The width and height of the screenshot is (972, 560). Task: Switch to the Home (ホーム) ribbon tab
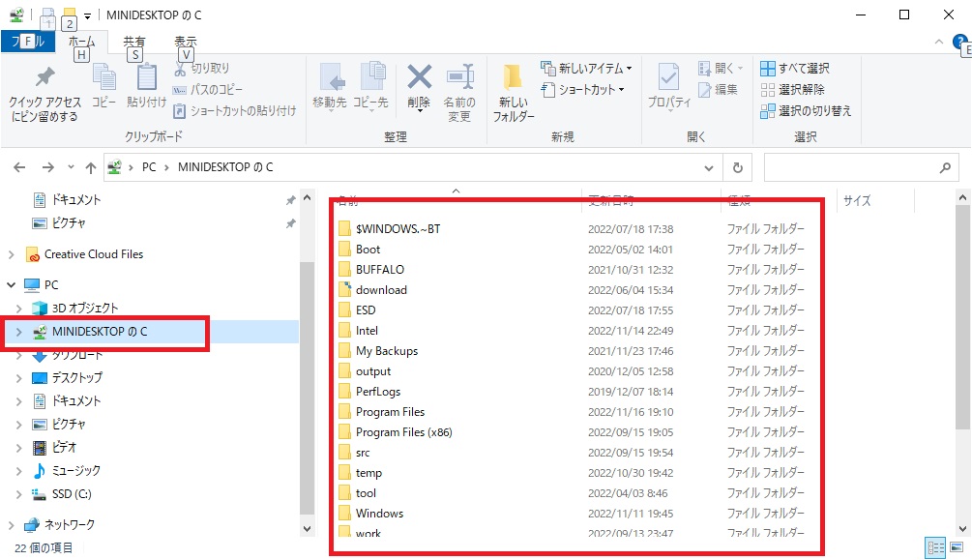82,42
